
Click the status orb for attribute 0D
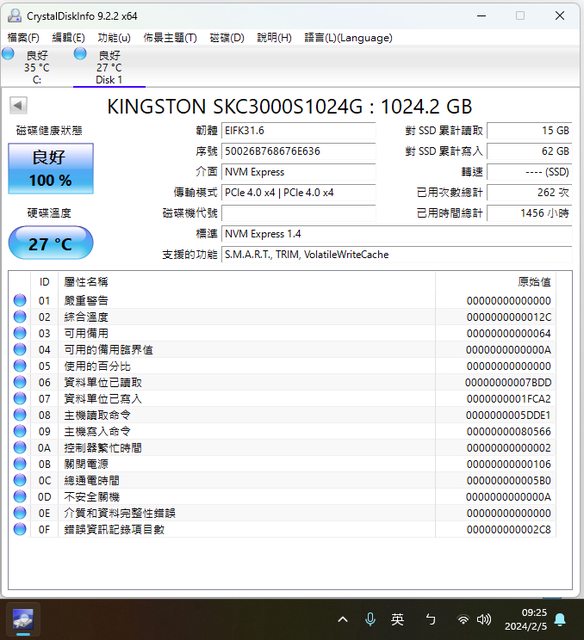click(20, 496)
